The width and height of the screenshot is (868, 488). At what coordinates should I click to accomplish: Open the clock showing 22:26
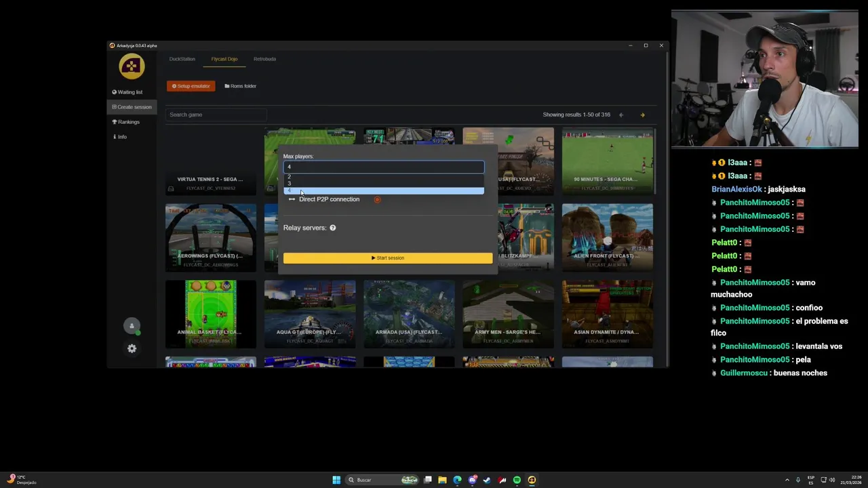tap(851, 480)
